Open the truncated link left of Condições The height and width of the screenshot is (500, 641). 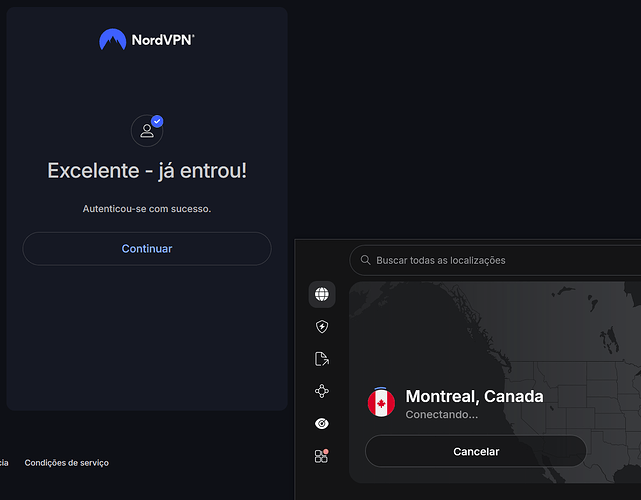point(4,463)
